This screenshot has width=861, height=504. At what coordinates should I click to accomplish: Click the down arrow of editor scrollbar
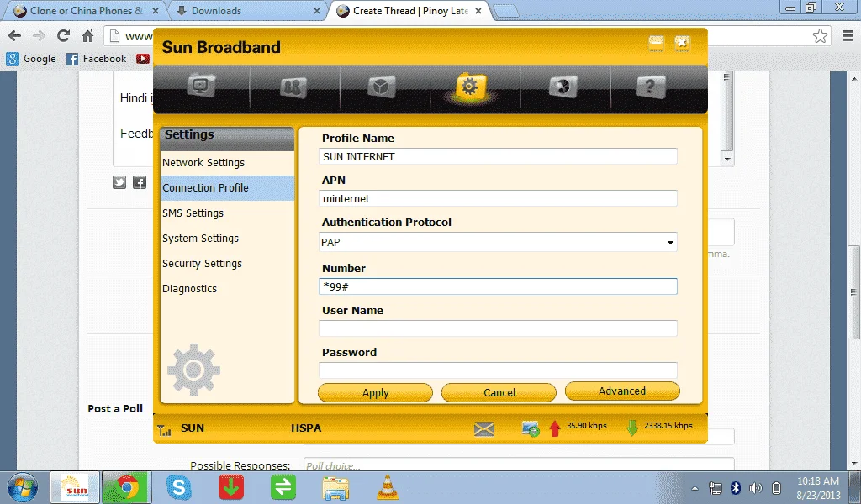[727, 160]
